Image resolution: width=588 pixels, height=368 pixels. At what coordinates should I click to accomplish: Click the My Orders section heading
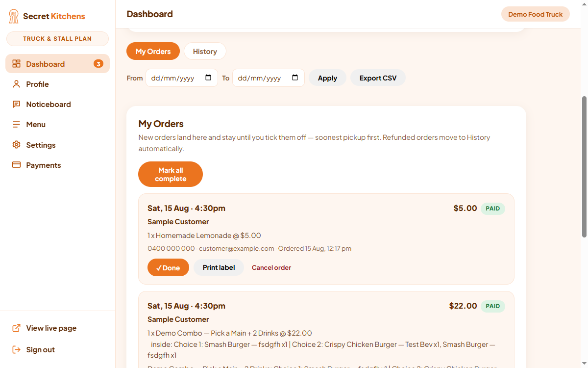tap(161, 124)
